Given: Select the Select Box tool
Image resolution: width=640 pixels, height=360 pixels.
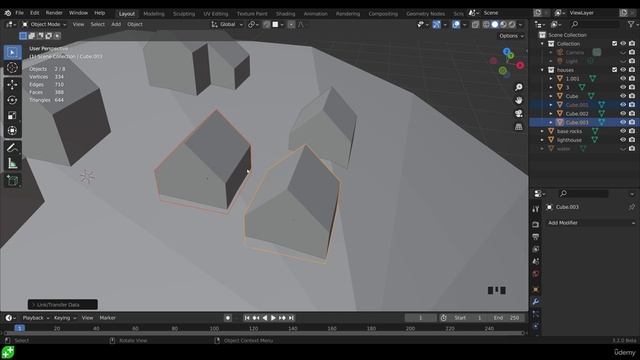Looking at the screenshot, I should 12,52.
